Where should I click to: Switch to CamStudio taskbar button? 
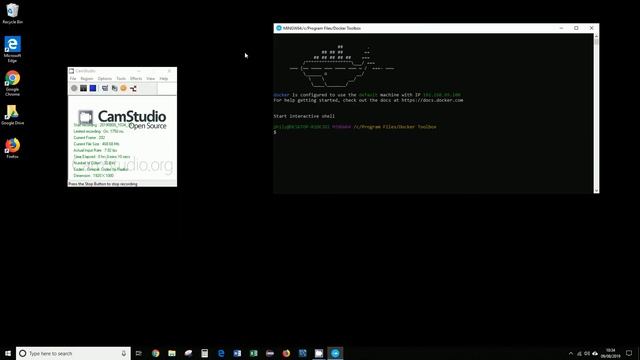tap(319, 353)
